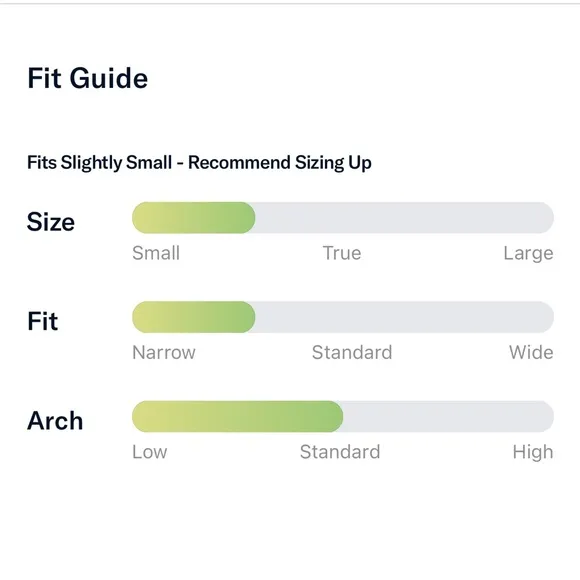Screen dimensions: 580x580
Task: Select the Low label under Arch
Action: [150, 452]
